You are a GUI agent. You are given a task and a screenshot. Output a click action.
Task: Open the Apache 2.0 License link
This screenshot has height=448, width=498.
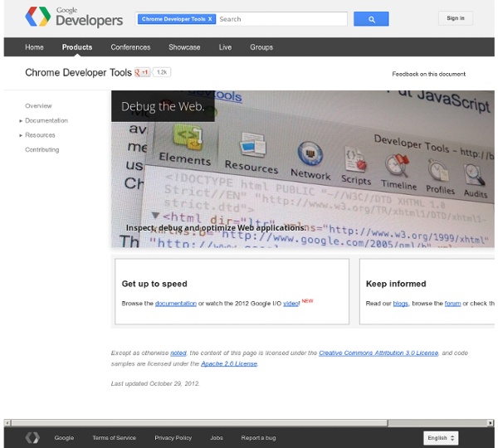pyautogui.click(x=229, y=363)
